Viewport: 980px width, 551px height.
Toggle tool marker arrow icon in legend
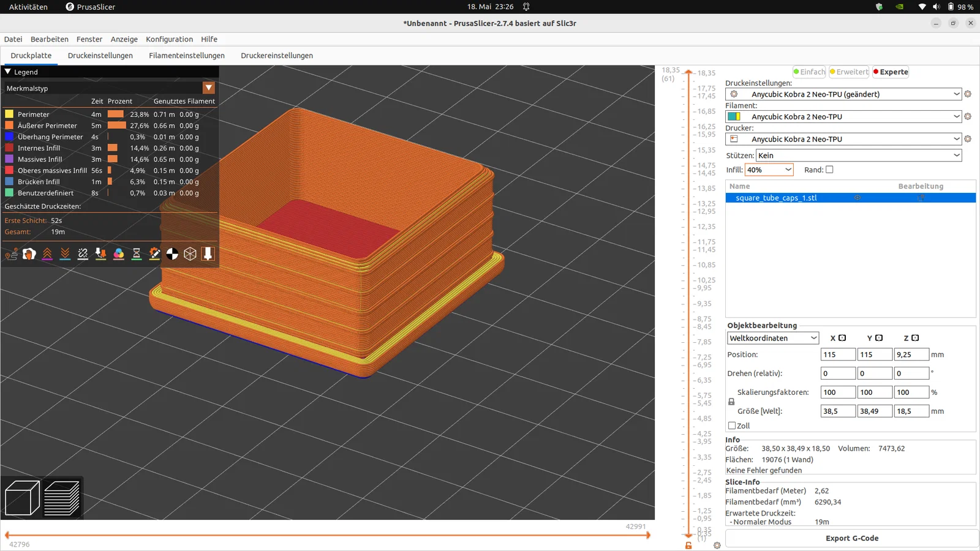208,254
